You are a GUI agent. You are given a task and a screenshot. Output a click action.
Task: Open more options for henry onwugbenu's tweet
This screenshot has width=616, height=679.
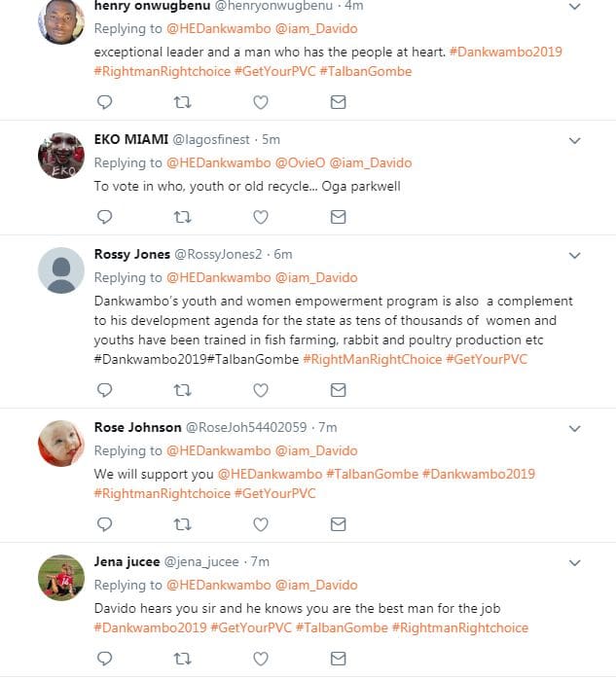pyautogui.click(x=574, y=7)
